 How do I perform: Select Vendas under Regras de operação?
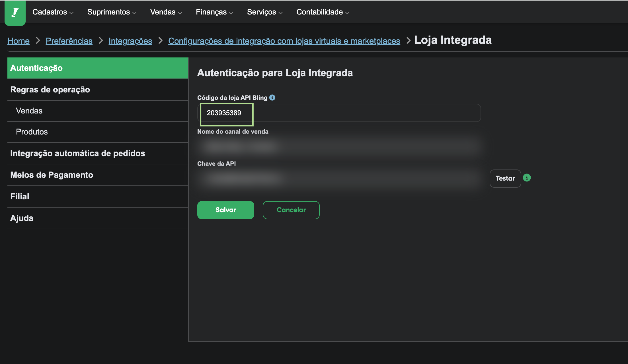point(98,111)
